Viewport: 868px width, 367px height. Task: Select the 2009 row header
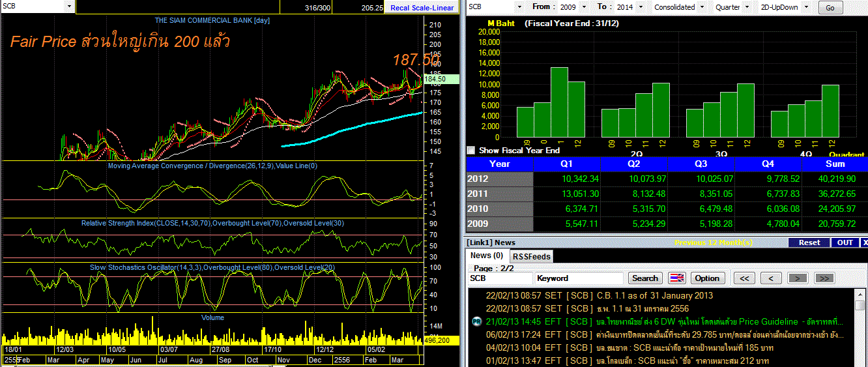click(500, 224)
